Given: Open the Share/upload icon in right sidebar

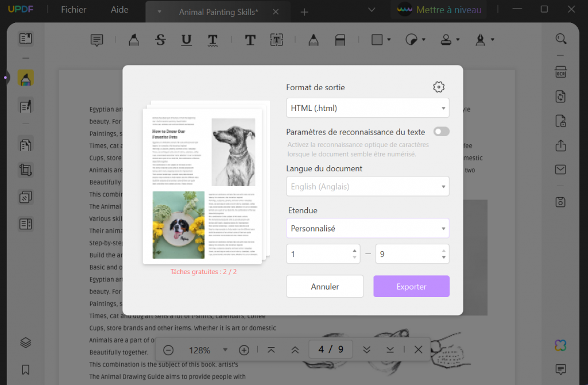Looking at the screenshot, I should [x=560, y=145].
